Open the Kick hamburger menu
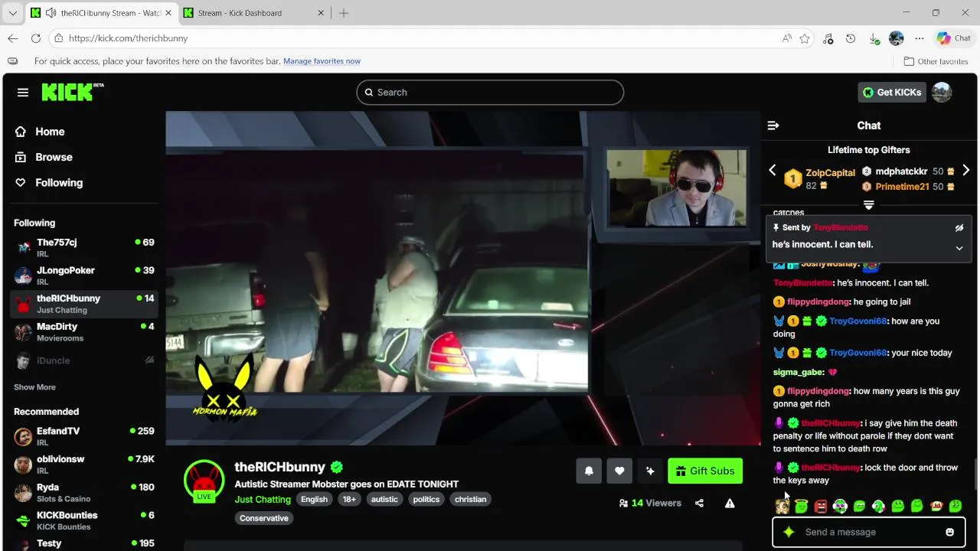Screen dimensions: 980x551 point(23,93)
